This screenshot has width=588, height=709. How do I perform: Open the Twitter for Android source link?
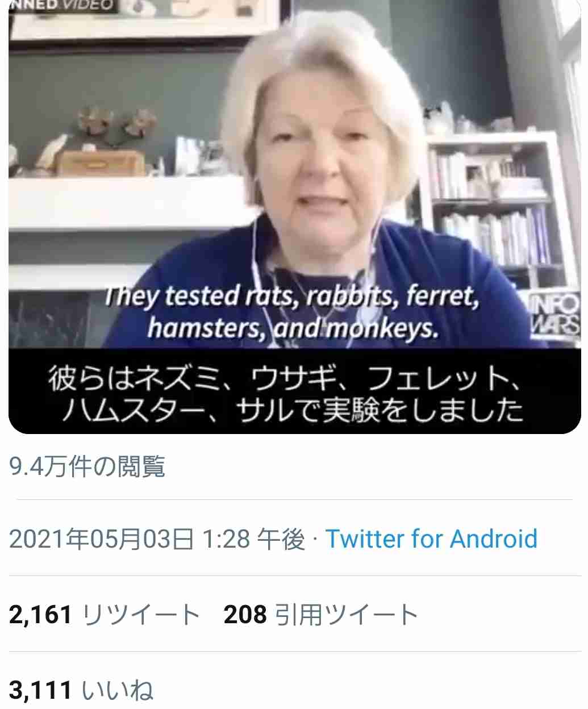click(x=431, y=539)
